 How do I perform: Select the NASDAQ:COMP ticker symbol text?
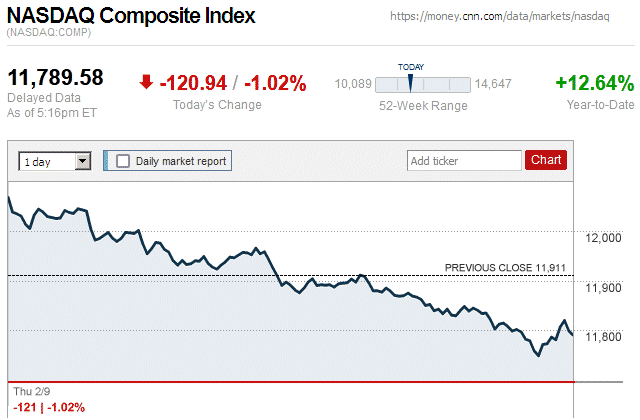49,34
